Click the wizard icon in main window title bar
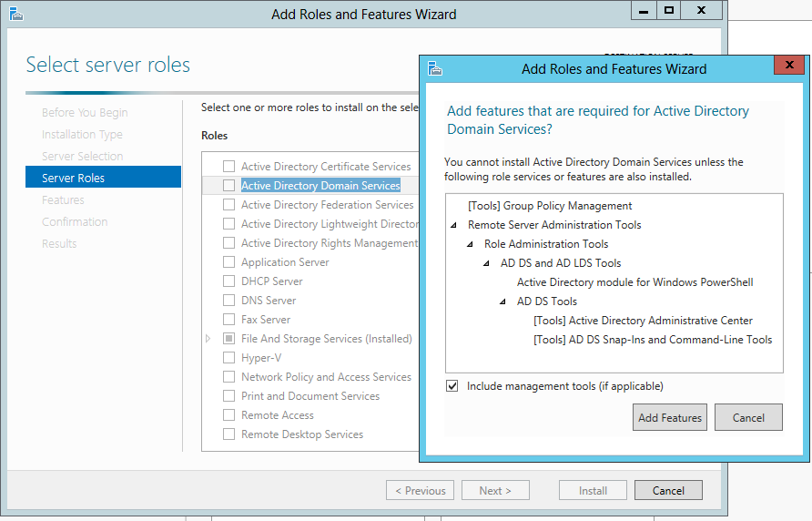The width and height of the screenshot is (812, 521). click(16, 14)
